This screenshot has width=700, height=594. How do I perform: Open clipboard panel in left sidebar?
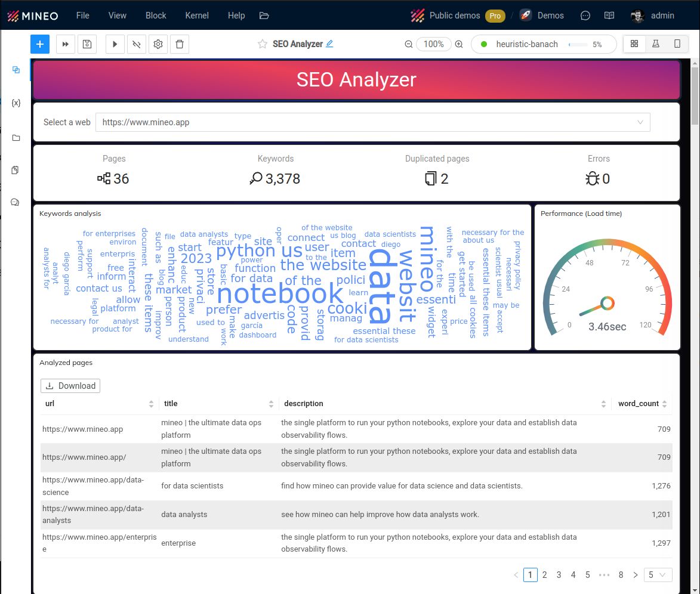click(15, 170)
